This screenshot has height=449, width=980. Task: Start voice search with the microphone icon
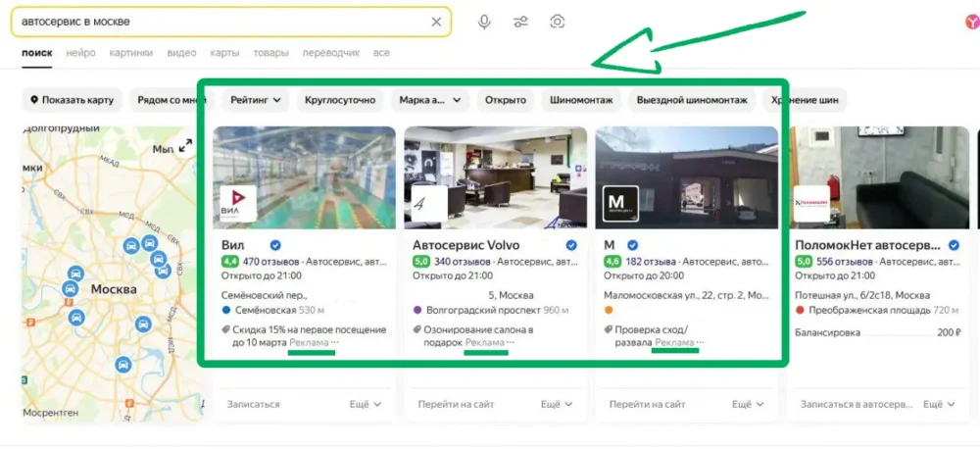(x=484, y=22)
